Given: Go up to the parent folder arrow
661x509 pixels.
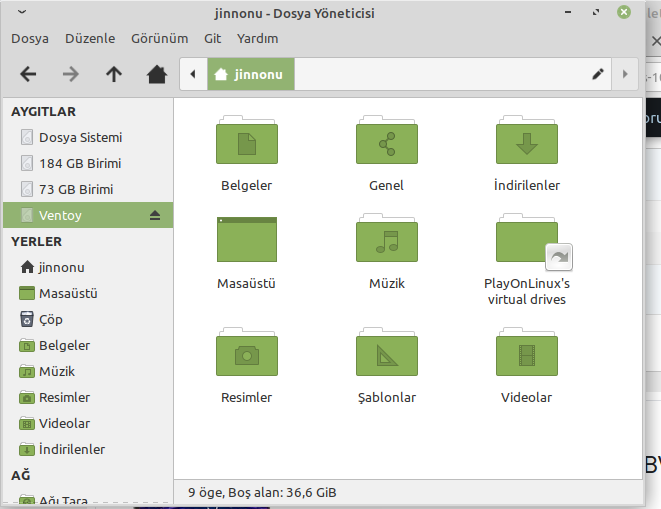Looking at the screenshot, I should (x=114, y=74).
